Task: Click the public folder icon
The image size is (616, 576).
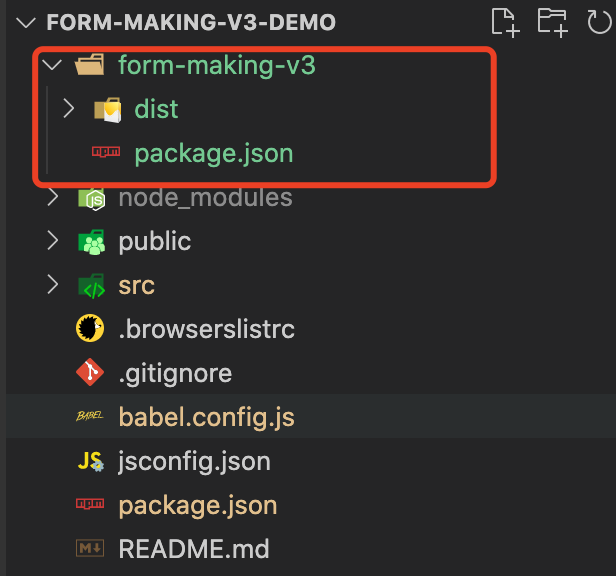Action: pos(93,242)
